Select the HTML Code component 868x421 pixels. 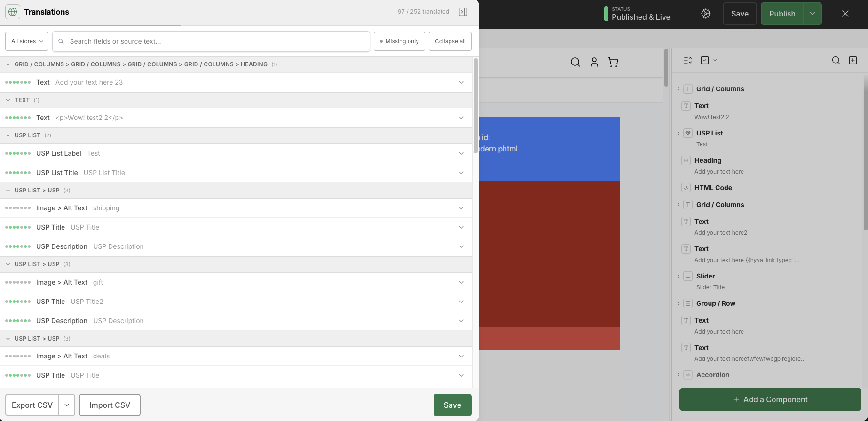point(713,188)
